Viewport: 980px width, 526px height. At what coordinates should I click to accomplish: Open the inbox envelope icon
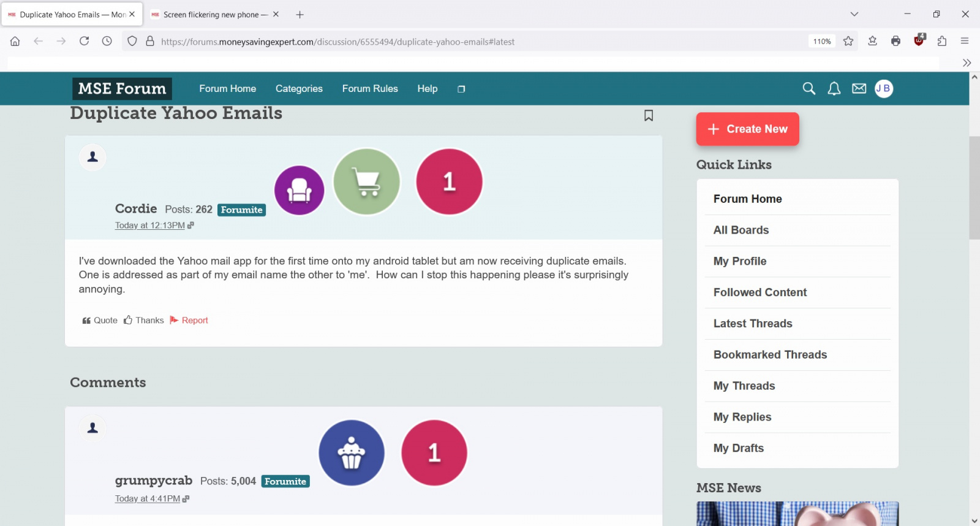point(859,89)
